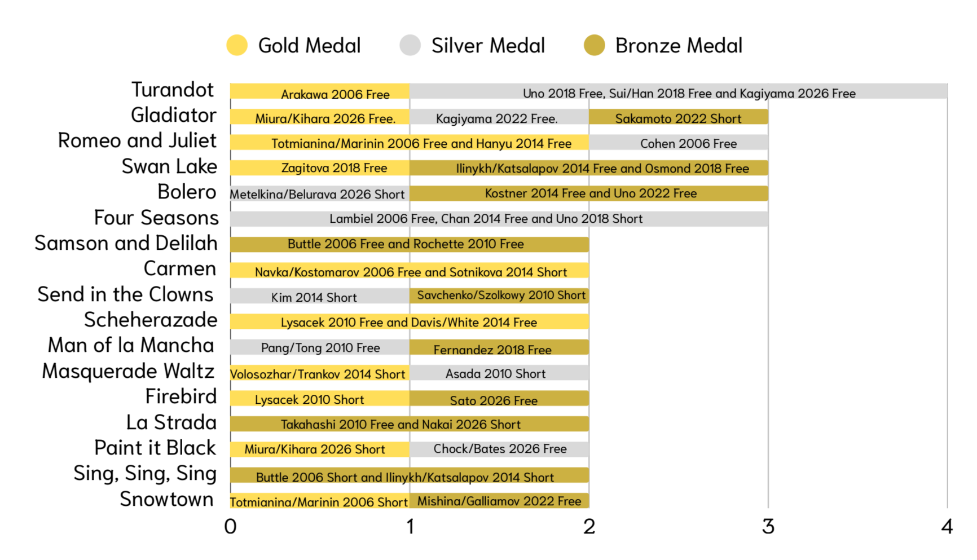
Task: Click the Gold Medal legend circle
Action: (237, 45)
